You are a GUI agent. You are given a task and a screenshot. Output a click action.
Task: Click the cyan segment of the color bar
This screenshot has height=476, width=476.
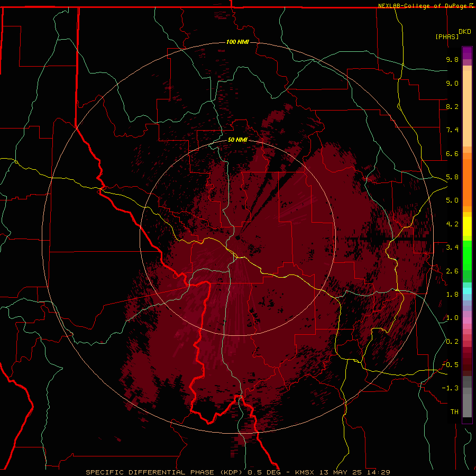[x=467, y=291]
